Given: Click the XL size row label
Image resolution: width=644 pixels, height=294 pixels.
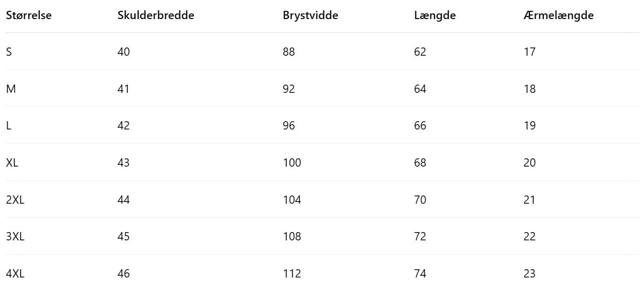Looking at the screenshot, I should point(13,163).
